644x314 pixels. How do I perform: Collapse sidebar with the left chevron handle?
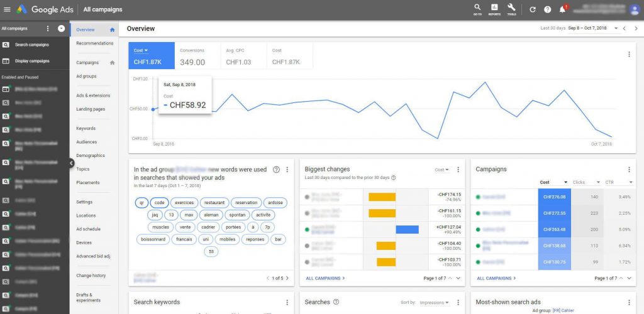tap(72, 163)
